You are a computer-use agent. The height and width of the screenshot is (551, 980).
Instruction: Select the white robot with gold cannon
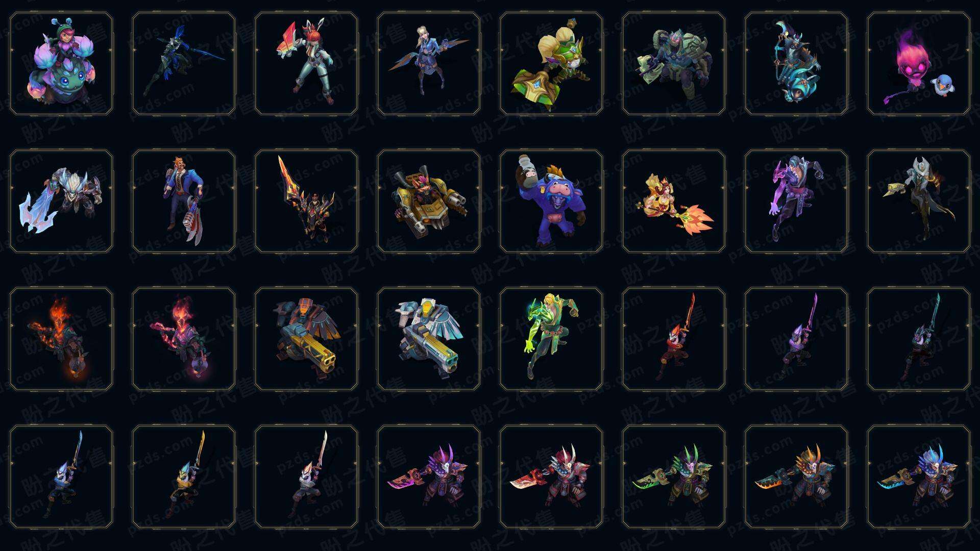(x=429, y=339)
